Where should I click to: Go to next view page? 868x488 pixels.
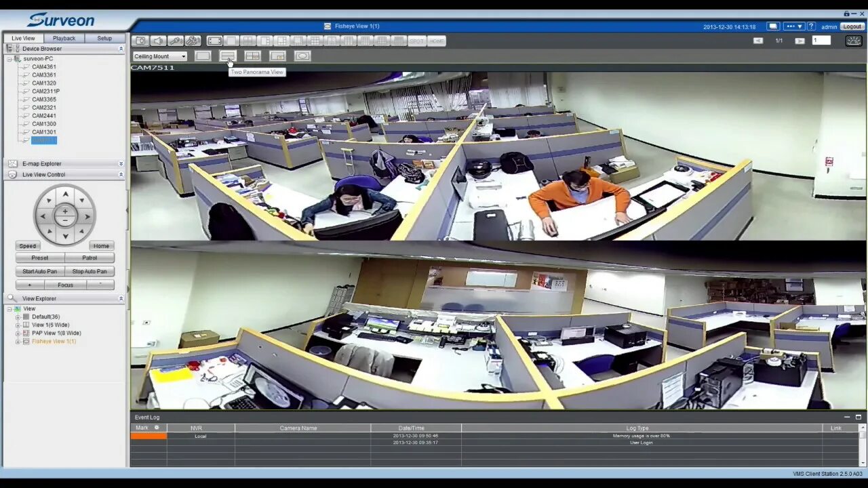pos(800,41)
